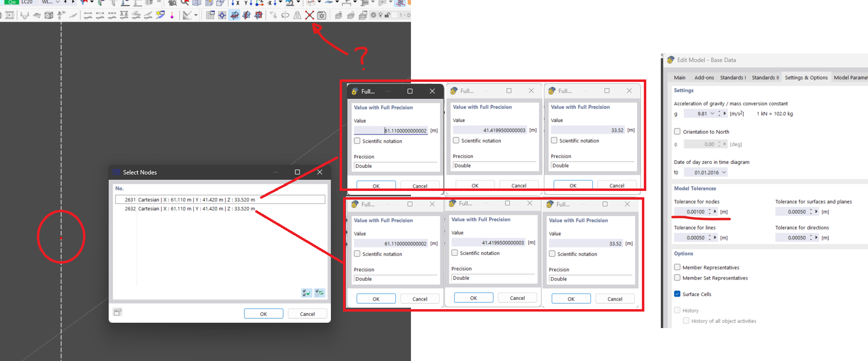
Task: Open the date of day zero dropdown
Action: [724, 173]
